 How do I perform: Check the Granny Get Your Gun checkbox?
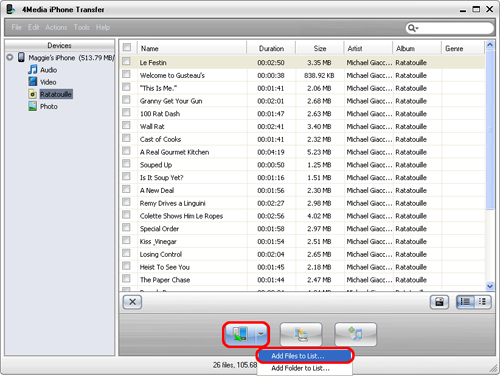coord(126,100)
